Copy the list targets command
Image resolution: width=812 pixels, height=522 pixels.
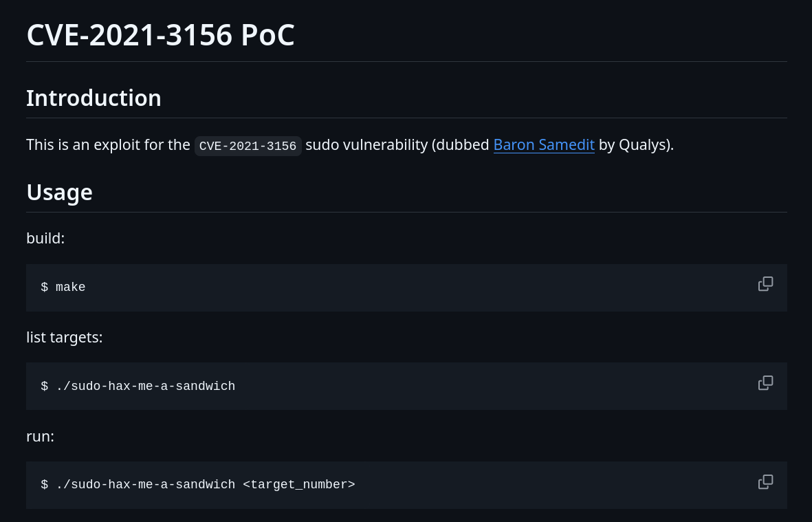pyautogui.click(x=765, y=382)
